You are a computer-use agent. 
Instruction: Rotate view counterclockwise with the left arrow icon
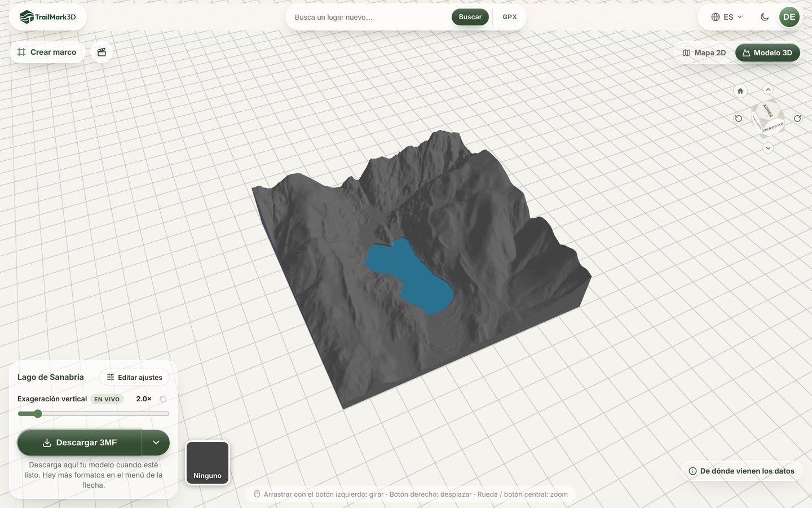738,119
